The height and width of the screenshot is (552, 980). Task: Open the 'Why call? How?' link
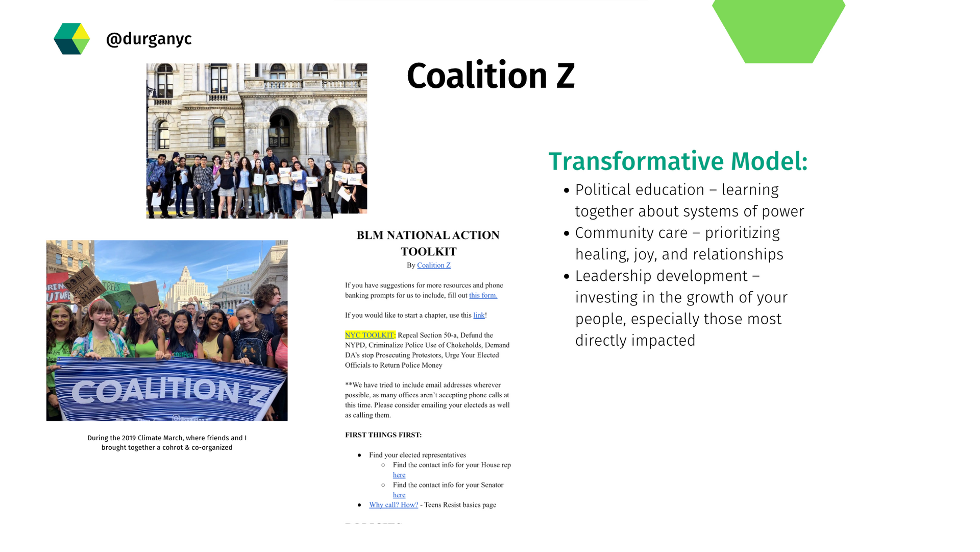click(x=394, y=505)
